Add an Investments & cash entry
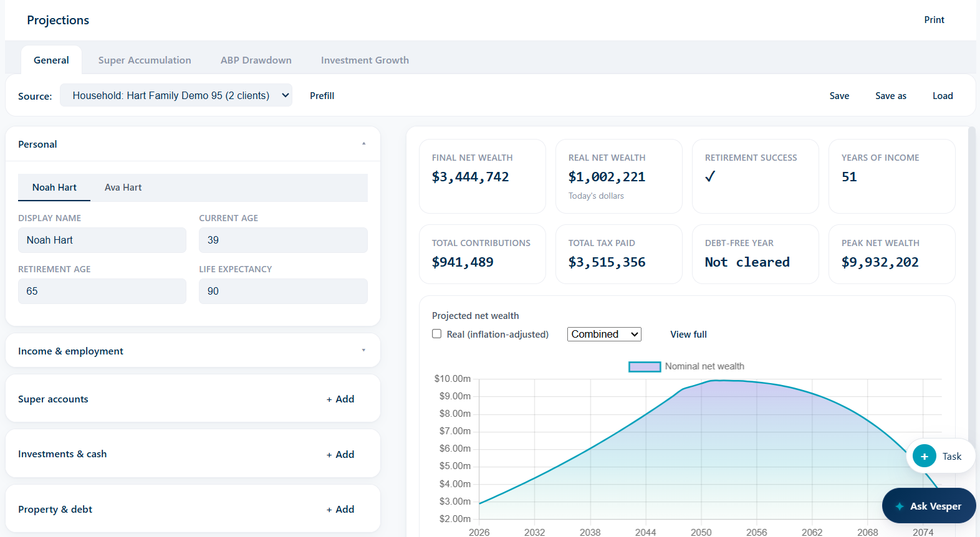Image resolution: width=980 pixels, height=537 pixels. pos(340,454)
